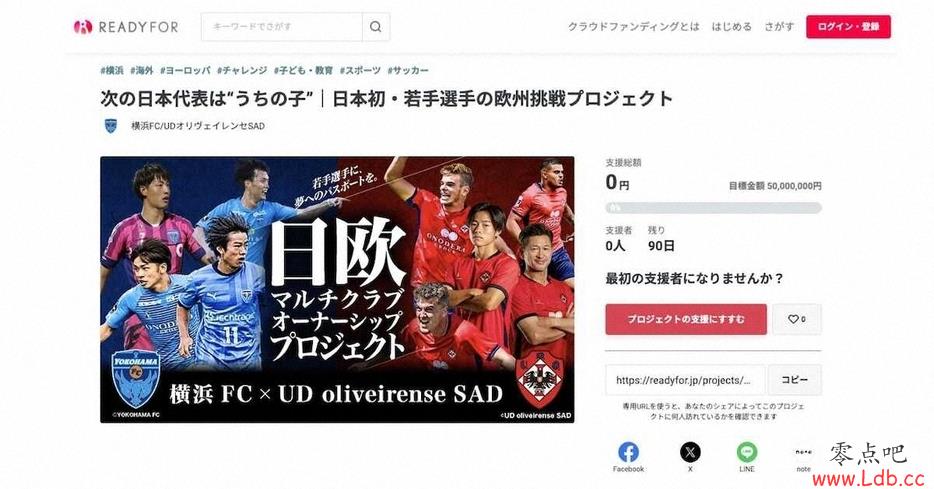Open the さがす menu item
Screen dimensions: 934x489
(779, 27)
